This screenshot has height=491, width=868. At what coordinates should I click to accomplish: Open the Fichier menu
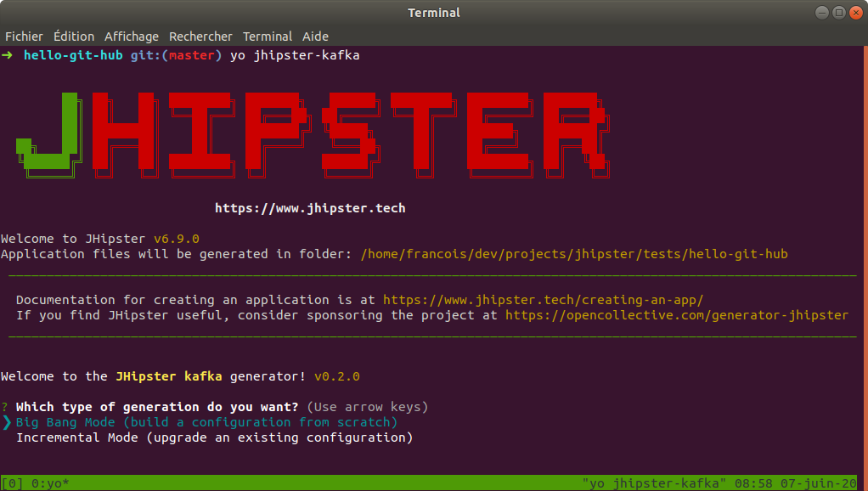point(24,37)
